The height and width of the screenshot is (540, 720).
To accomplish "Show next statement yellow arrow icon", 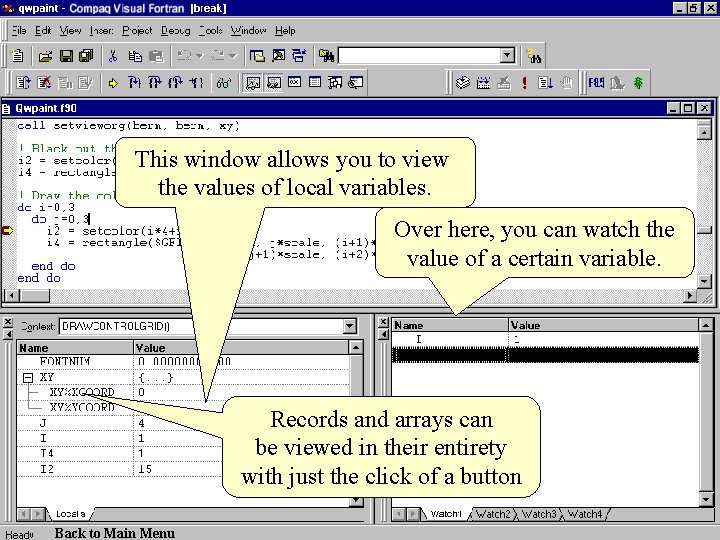I will [x=113, y=83].
